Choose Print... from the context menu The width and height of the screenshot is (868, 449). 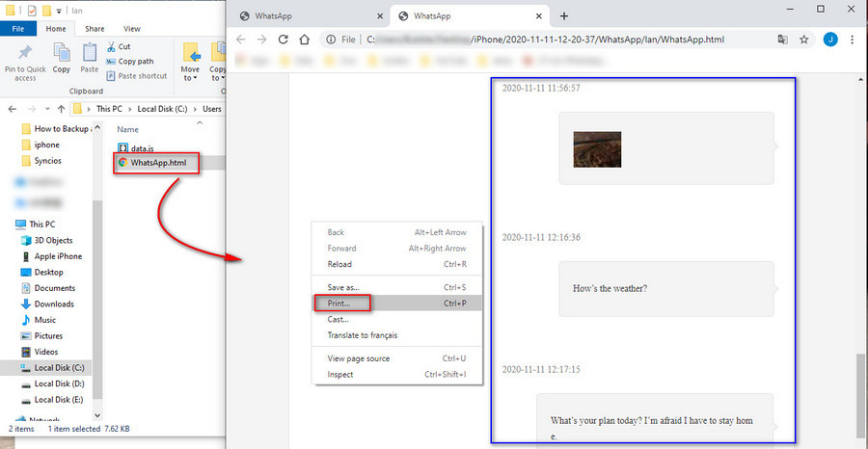click(x=397, y=303)
